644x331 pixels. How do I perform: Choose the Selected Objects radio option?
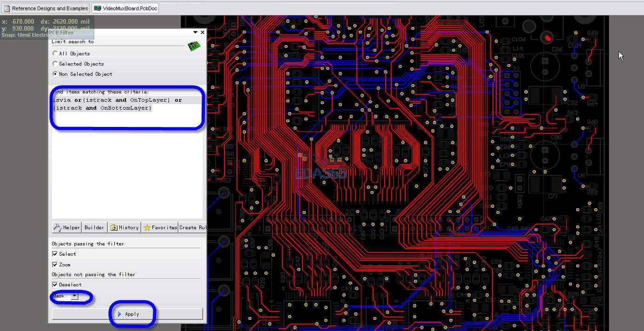(x=55, y=64)
